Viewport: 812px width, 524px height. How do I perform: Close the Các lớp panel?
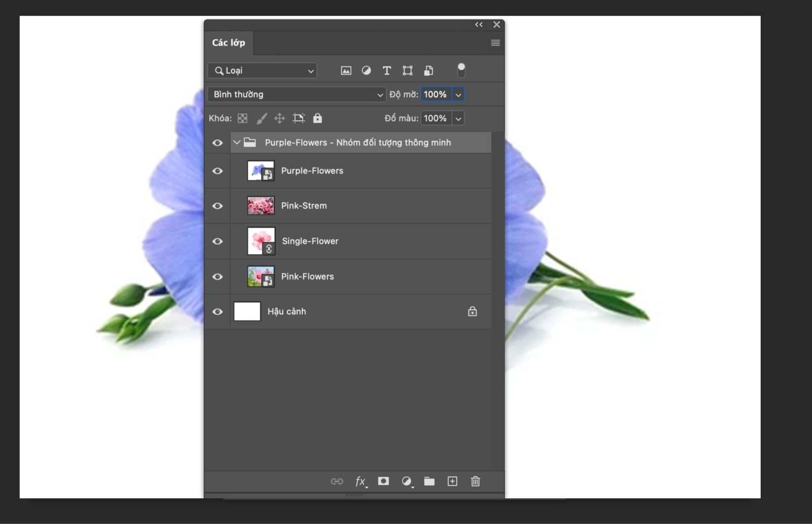point(496,24)
